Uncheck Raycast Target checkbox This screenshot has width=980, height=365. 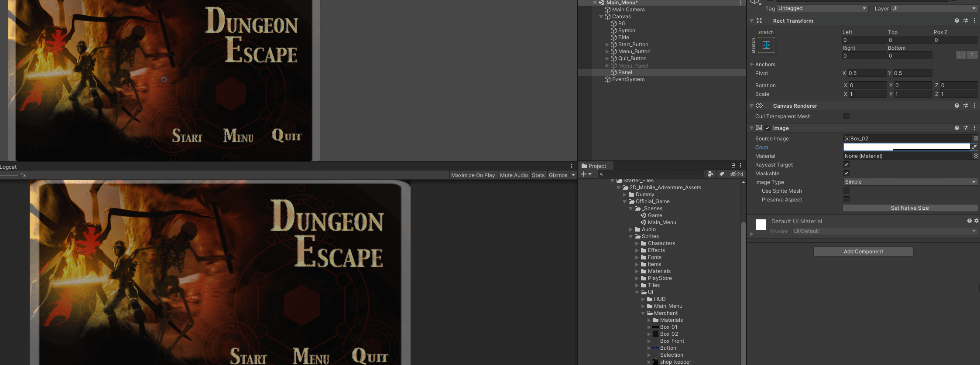point(846,164)
